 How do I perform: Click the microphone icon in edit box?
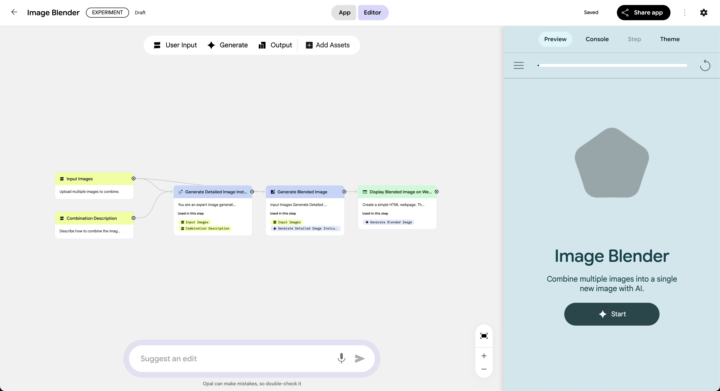click(341, 358)
